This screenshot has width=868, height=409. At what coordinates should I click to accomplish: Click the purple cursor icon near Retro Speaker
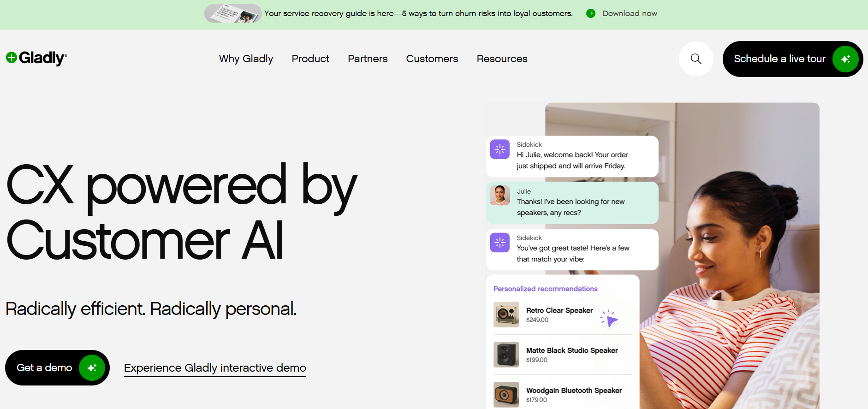coord(610,319)
